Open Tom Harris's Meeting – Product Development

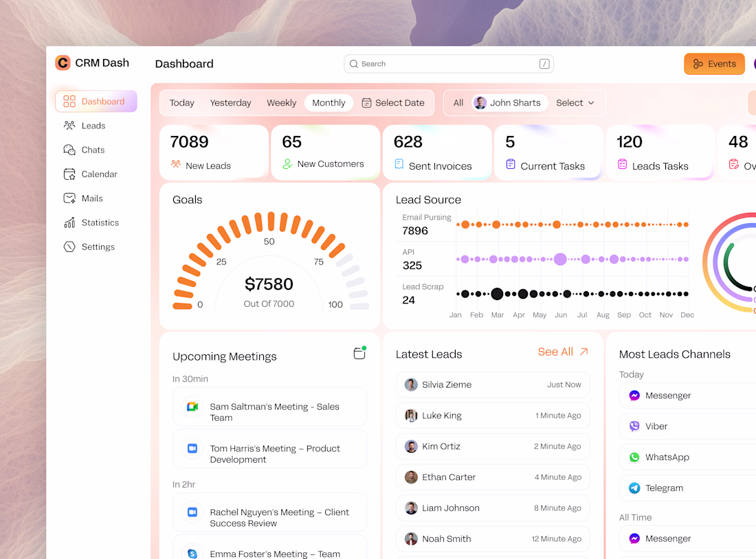pos(269,448)
